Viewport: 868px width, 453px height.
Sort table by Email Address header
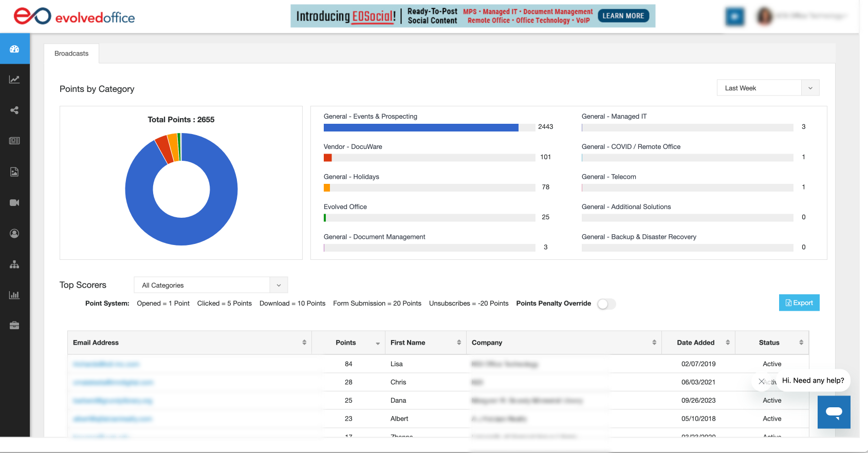96,343
